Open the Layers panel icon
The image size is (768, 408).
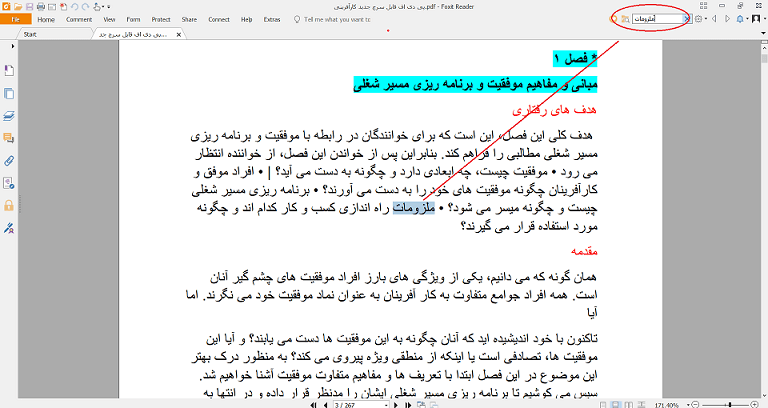click(x=9, y=116)
